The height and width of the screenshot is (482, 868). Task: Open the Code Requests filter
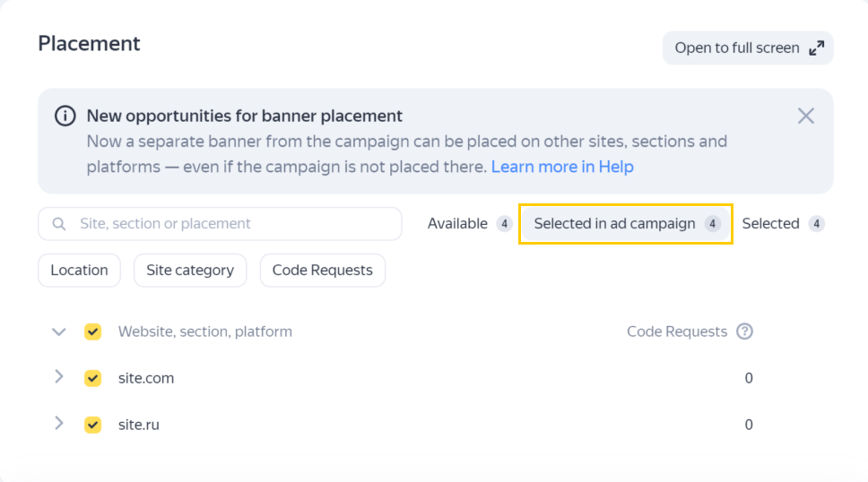(322, 271)
